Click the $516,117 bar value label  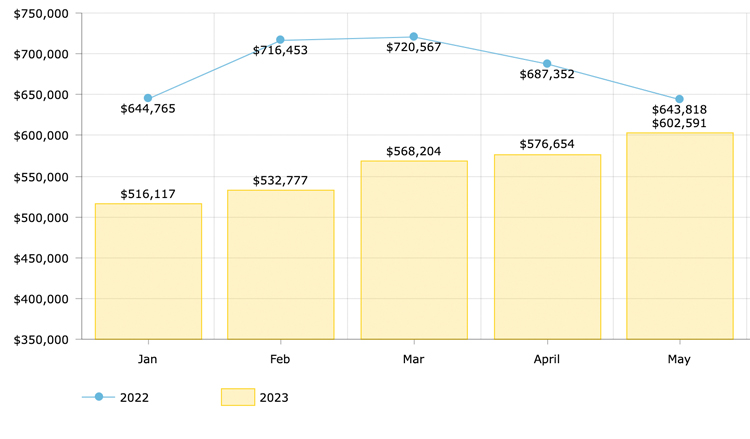148,194
